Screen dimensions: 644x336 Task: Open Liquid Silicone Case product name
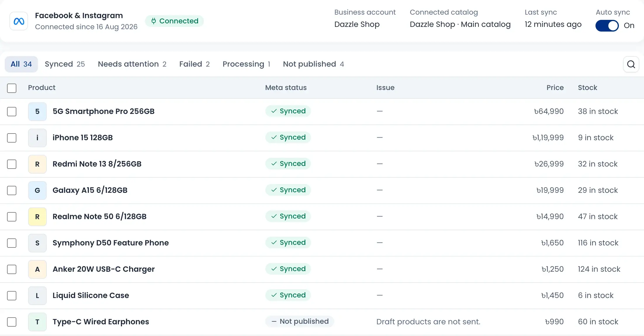tap(91, 295)
